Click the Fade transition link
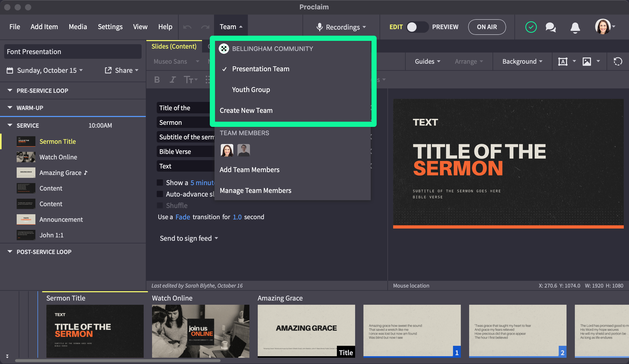 tap(183, 217)
